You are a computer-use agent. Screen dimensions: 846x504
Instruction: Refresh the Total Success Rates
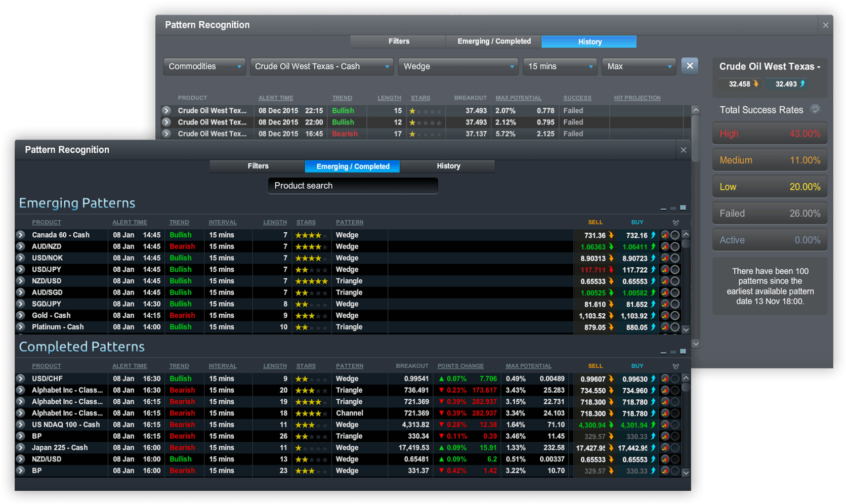(815, 109)
